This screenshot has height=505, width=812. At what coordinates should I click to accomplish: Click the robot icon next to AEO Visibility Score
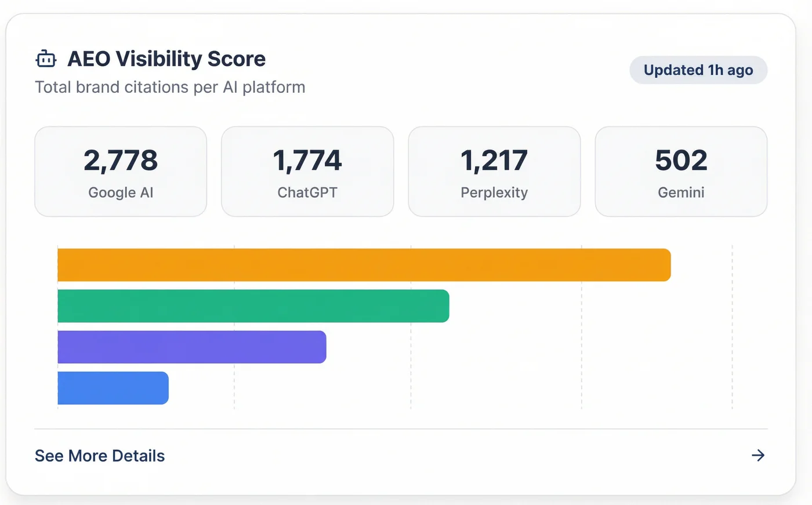click(x=45, y=59)
